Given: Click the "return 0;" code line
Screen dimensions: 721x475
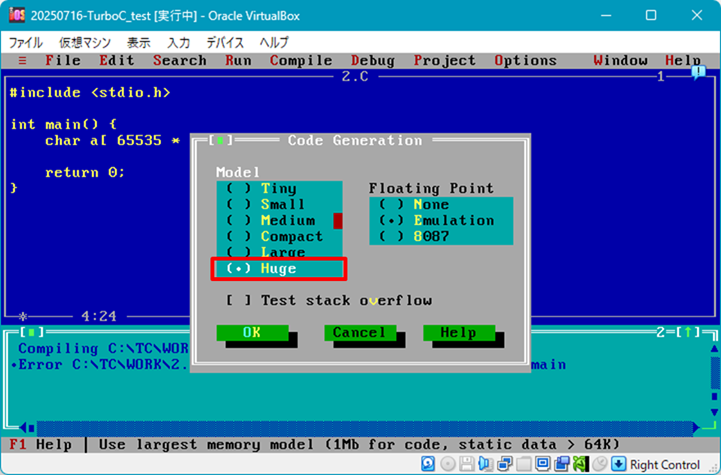Looking at the screenshot, I should [x=85, y=172].
